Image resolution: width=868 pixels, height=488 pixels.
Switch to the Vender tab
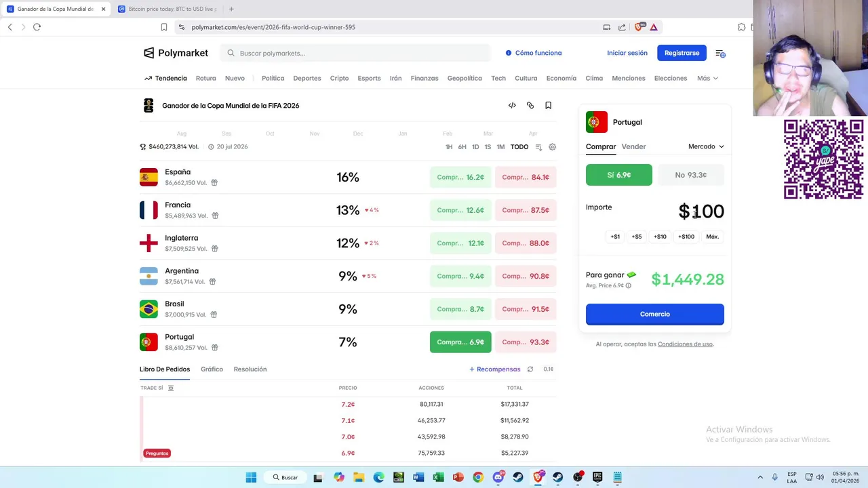point(633,146)
